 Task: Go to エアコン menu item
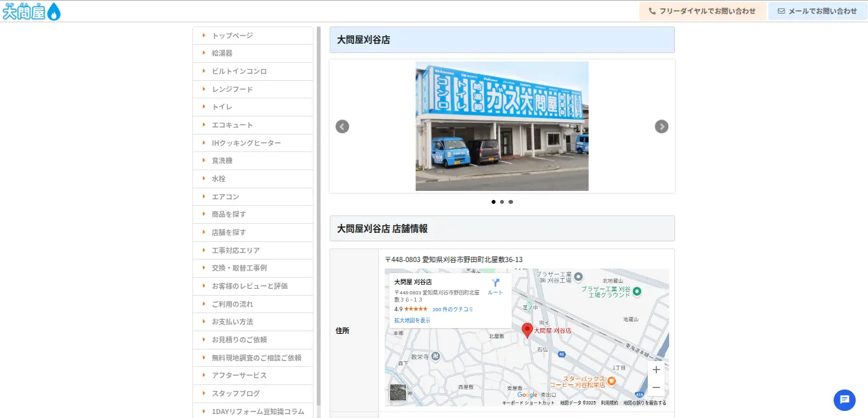pyautogui.click(x=253, y=197)
